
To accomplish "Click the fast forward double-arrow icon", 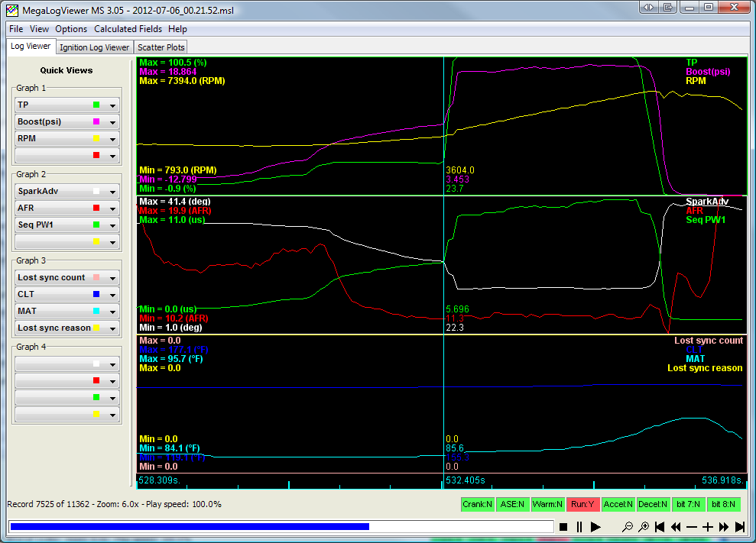I will tap(724, 527).
